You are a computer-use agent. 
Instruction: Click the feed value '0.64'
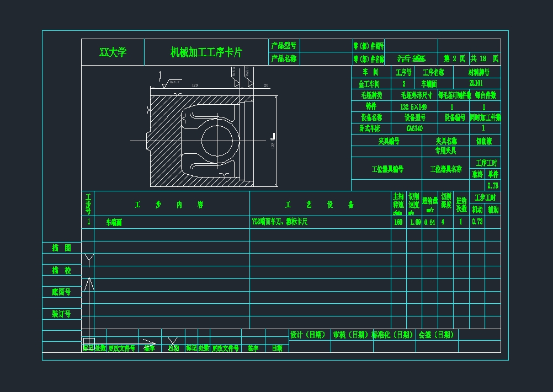429,222
